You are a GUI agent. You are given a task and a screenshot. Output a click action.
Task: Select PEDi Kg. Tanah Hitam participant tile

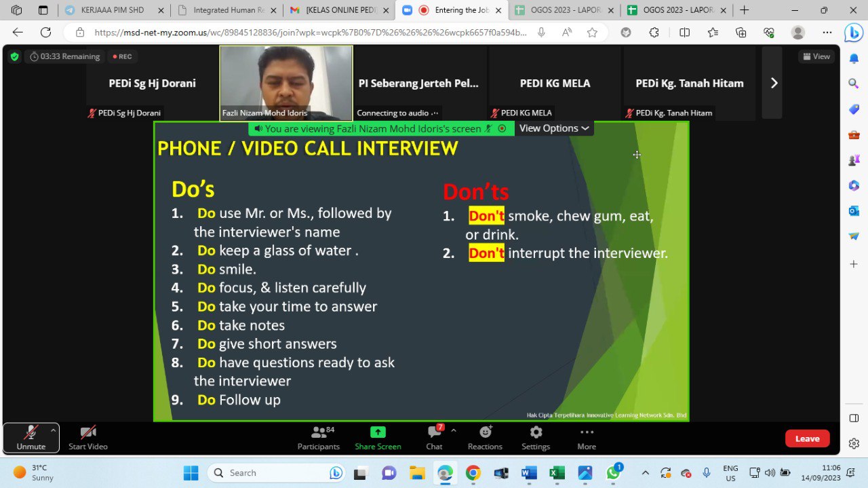point(690,83)
